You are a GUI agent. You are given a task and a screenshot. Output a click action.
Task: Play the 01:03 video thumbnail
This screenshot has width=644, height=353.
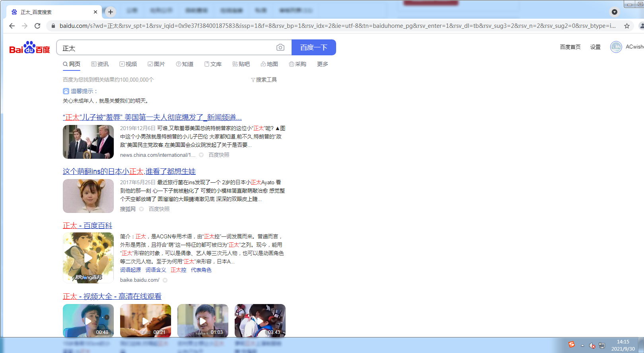pyautogui.click(x=203, y=321)
